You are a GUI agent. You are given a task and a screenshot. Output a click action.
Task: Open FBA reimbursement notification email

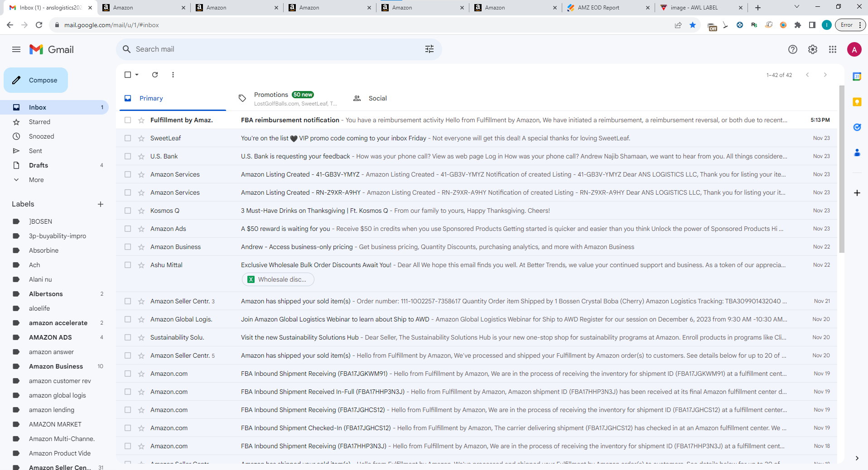point(477,120)
